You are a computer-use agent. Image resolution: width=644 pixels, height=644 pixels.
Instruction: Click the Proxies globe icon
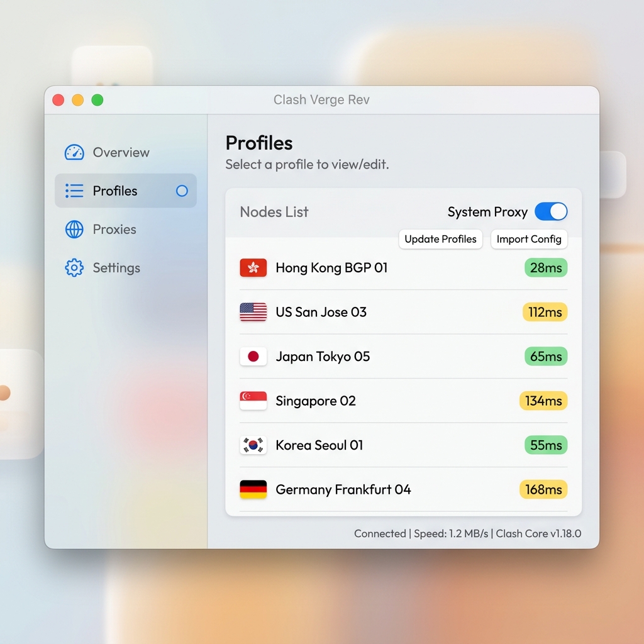(x=74, y=229)
